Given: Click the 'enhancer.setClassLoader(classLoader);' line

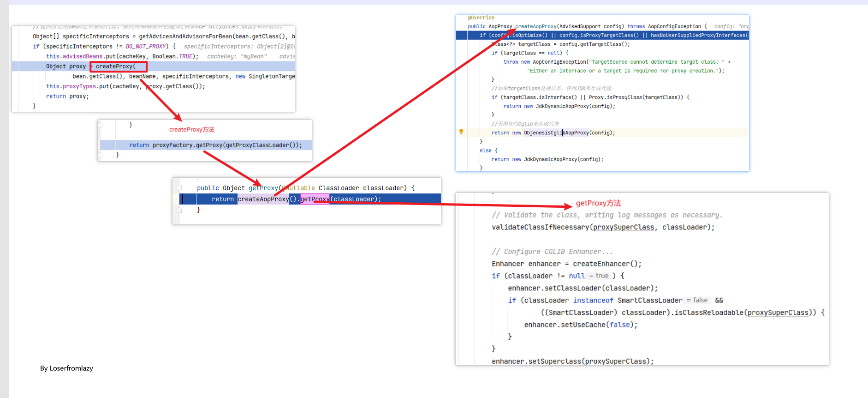Looking at the screenshot, I should [x=583, y=288].
